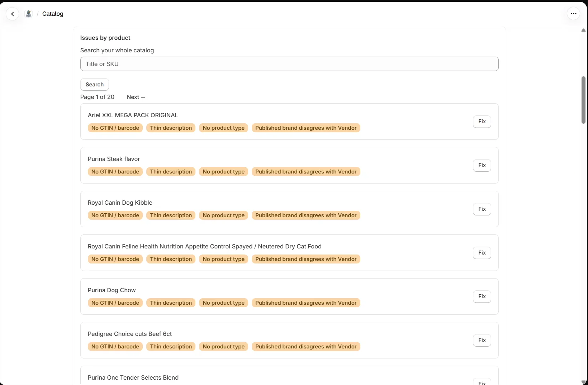Click the Search button
Image resolution: width=588 pixels, height=385 pixels.
(x=95, y=85)
